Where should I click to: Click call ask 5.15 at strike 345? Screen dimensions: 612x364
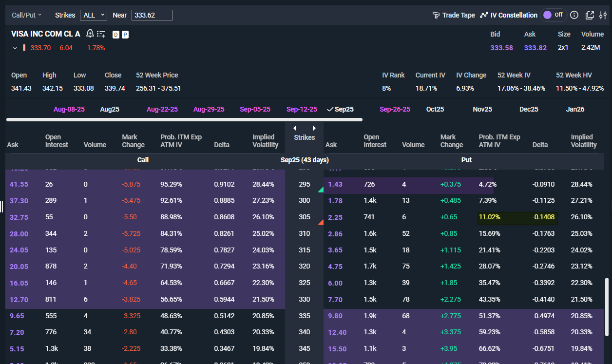(17, 349)
